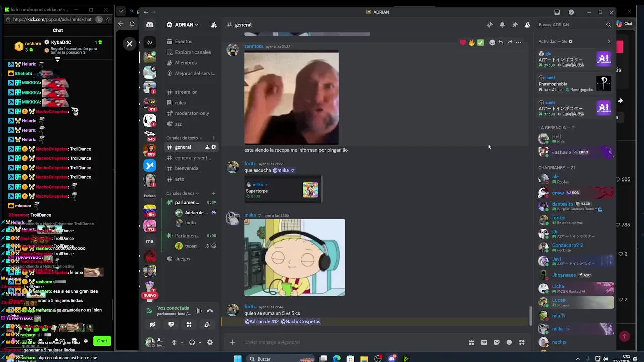Switch to stream-on channel
Image resolution: width=644 pixels, height=362 pixels.
click(x=191, y=92)
